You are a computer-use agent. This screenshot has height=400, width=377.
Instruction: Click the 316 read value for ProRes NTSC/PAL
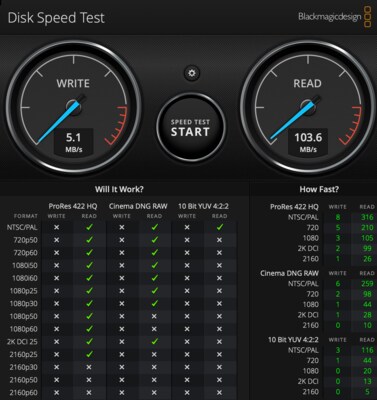[x=367, y=217]
